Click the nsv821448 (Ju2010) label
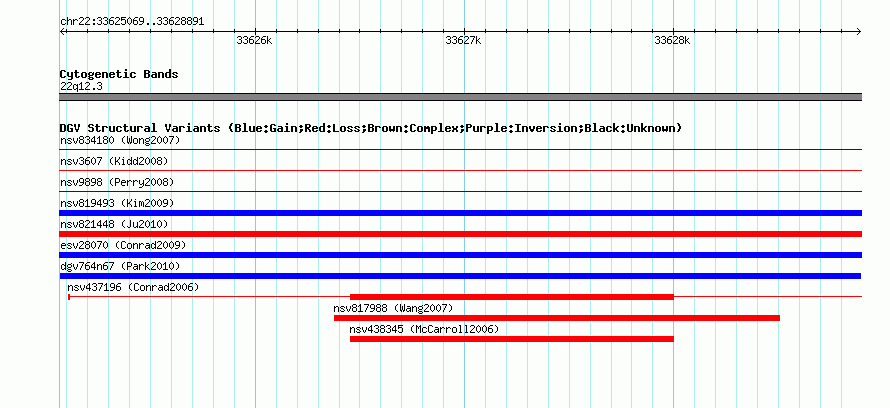Screen dimensions: 890x408 click(x=114, y=224)
